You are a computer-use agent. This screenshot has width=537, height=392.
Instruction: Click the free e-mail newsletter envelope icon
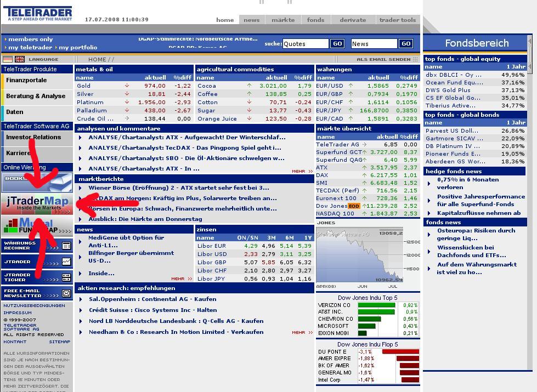[66, 293]
